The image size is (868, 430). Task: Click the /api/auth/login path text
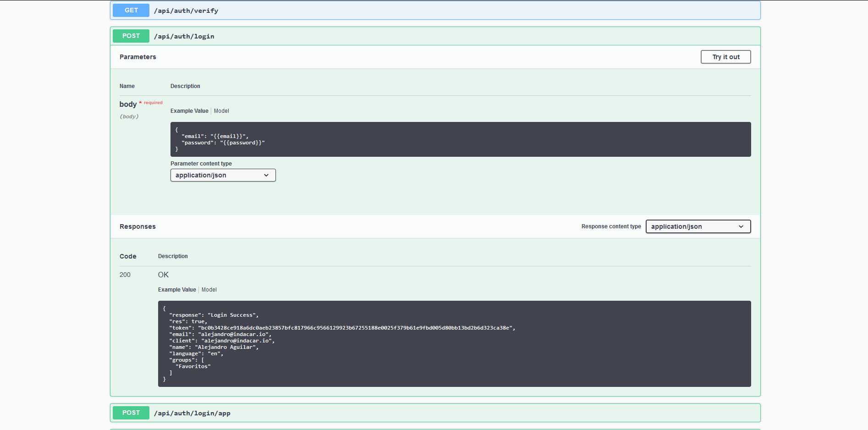[184, 36]
